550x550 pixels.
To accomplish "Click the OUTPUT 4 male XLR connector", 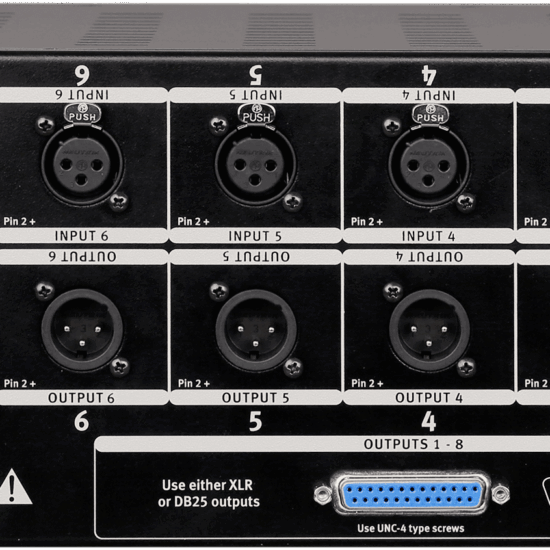I will tap(429, 330).
